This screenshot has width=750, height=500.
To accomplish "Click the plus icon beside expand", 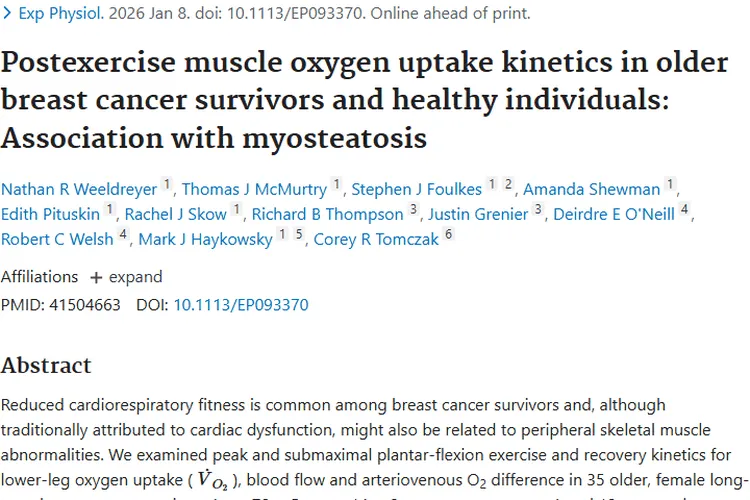I will [x=96, y=278].
